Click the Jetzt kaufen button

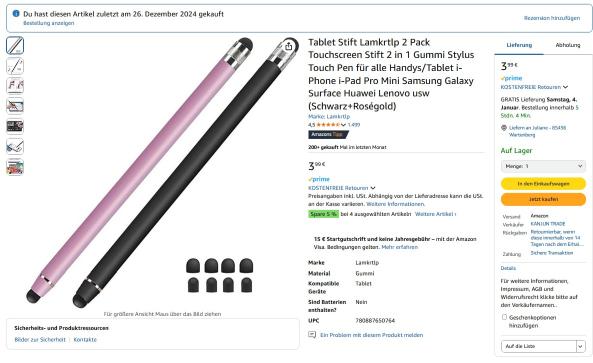coord(543,199)
